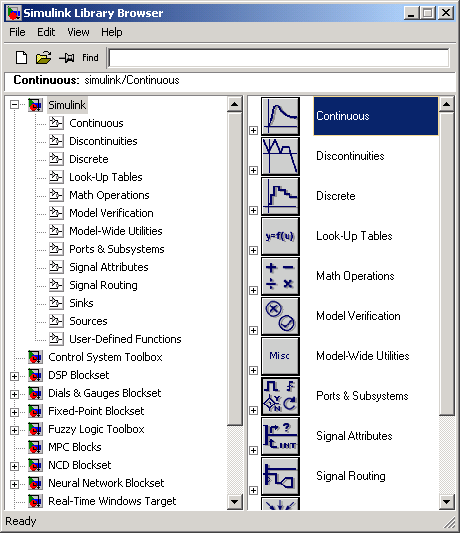Viewport: 460px width, 533px height.
Task: Select Ports & Subsystems in the tree
Action: (x=117, y=249)
